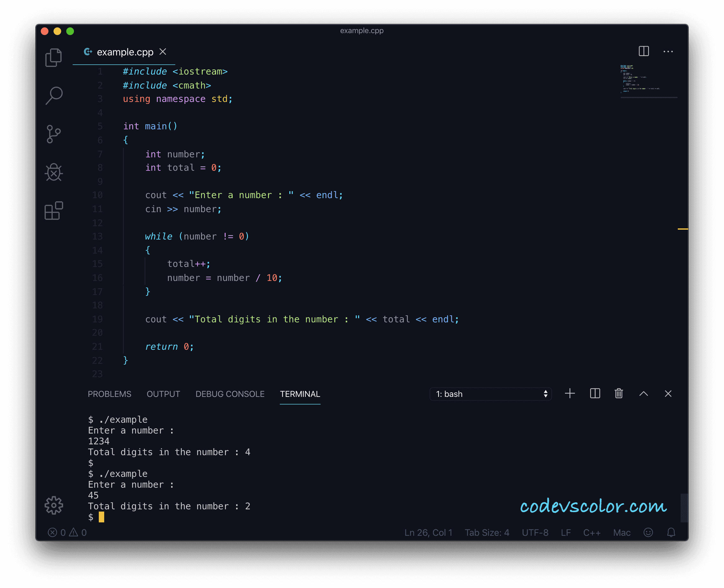The height and width of the screenshot is (588, 724).
Task: Click the Manage gear icon
Action: tap(54, 506)
